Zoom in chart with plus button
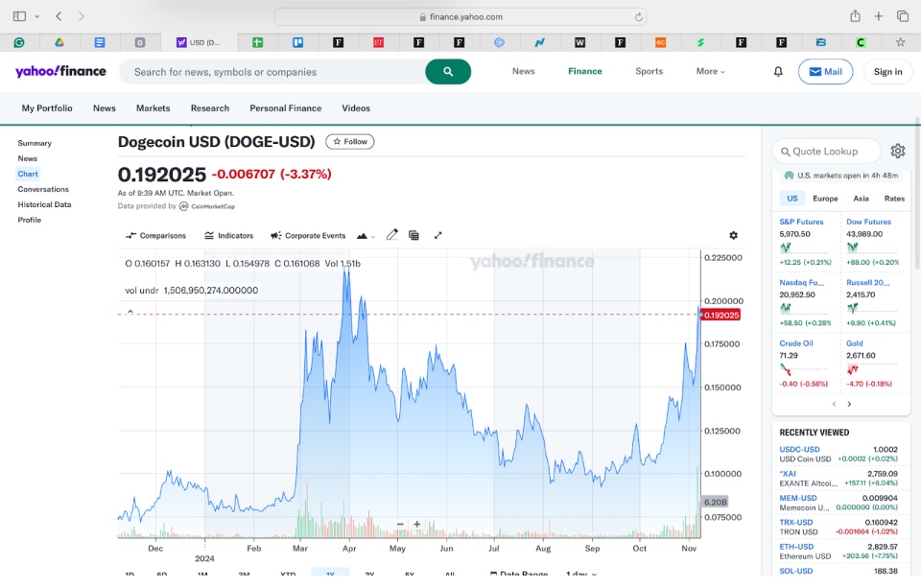Image resolution: width=921 pixels, height=588 pixels. [417, 524]
